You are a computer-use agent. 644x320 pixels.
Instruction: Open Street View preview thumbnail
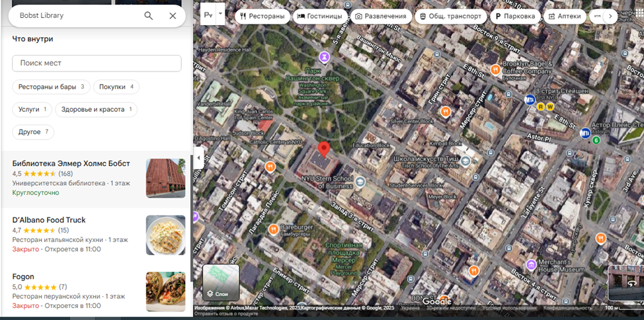click(625, 283)
